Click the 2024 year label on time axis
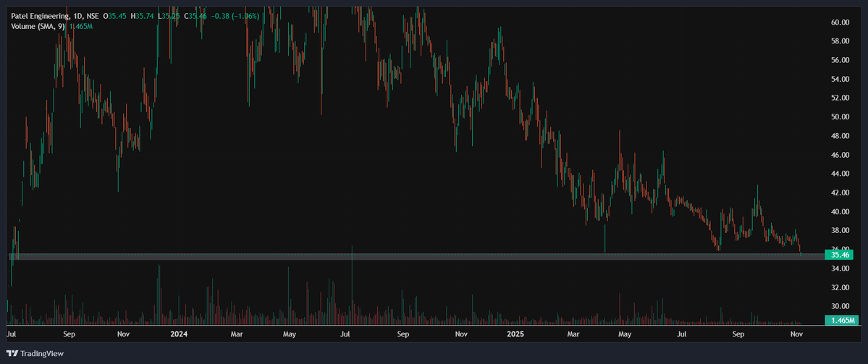 180,334
